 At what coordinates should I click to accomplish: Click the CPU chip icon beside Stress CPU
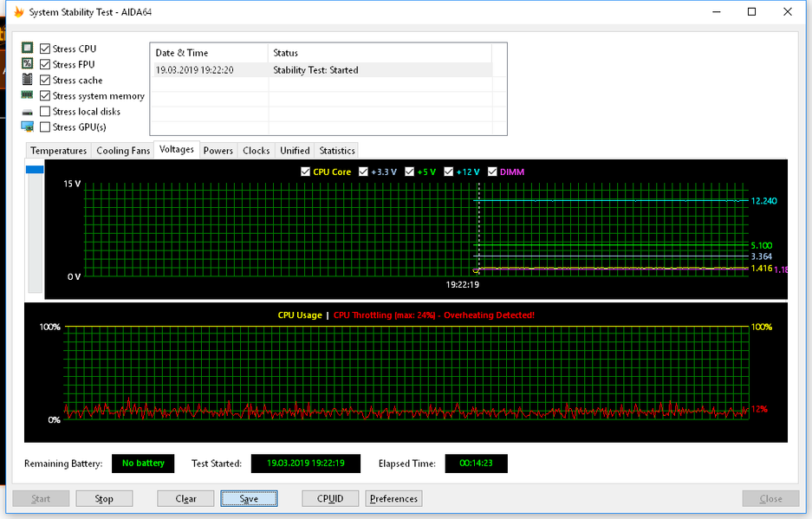[x=28, y=49]
